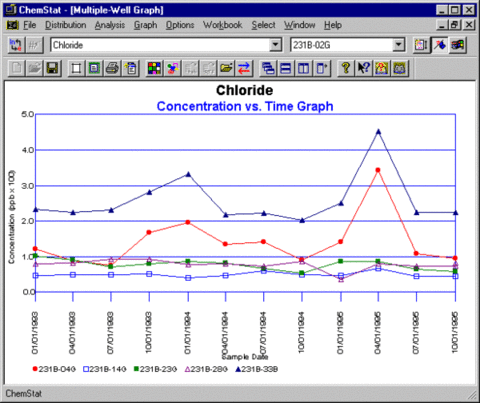Open the Analysis menu

110,25
